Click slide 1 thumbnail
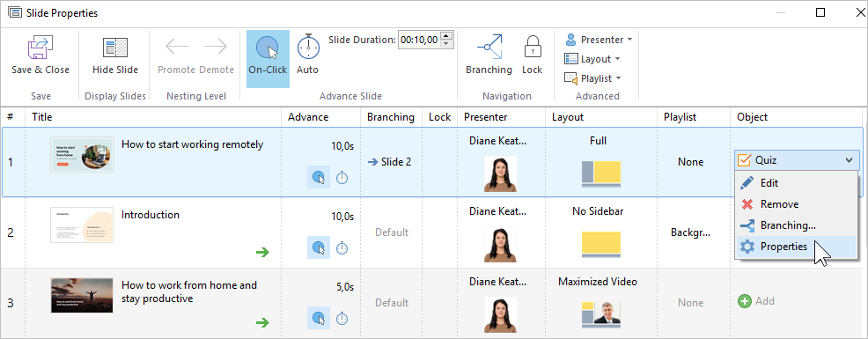Image resolution: width=868 pixels, height=339 pixels. point(82,155)
